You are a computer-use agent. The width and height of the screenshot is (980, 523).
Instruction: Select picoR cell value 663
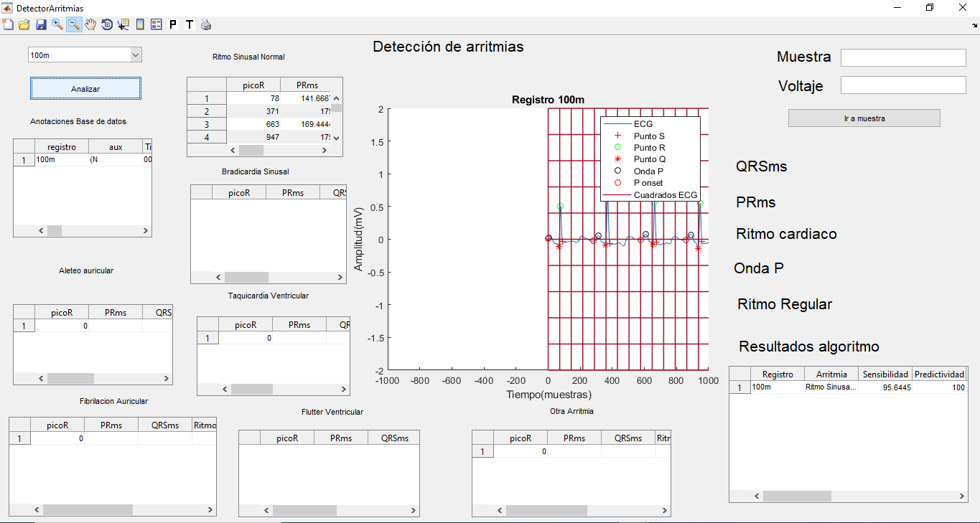(x=253, y=124)
